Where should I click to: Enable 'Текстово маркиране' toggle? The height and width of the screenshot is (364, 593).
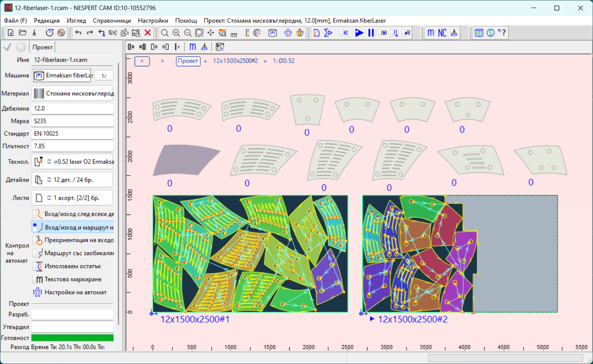72,279
